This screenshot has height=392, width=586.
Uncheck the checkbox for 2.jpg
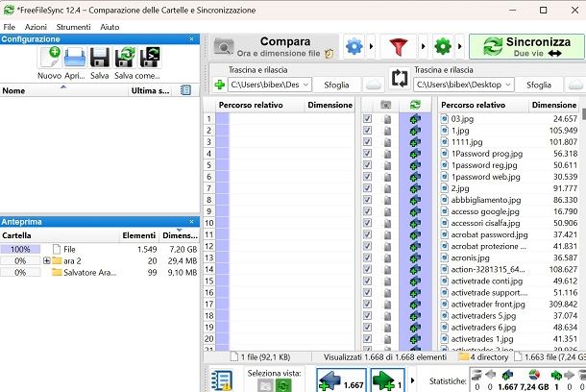pos(367,188)
